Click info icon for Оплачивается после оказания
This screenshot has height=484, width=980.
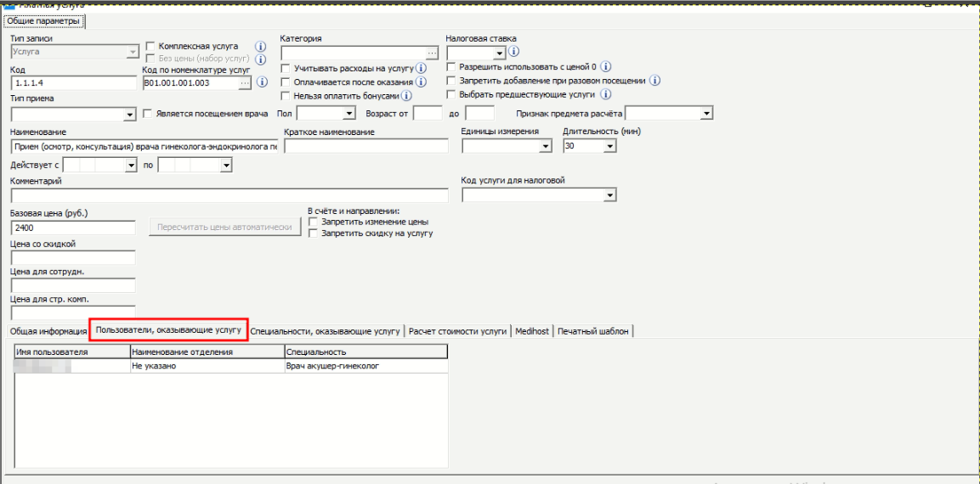[x=419, y=82]
